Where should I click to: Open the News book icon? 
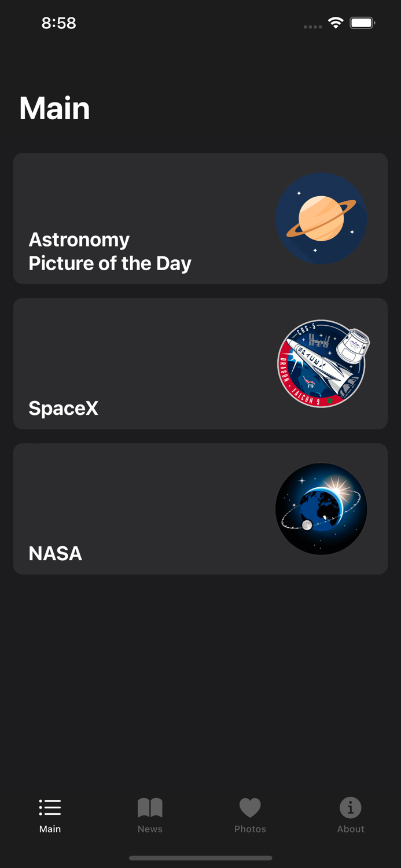point(150,806)
